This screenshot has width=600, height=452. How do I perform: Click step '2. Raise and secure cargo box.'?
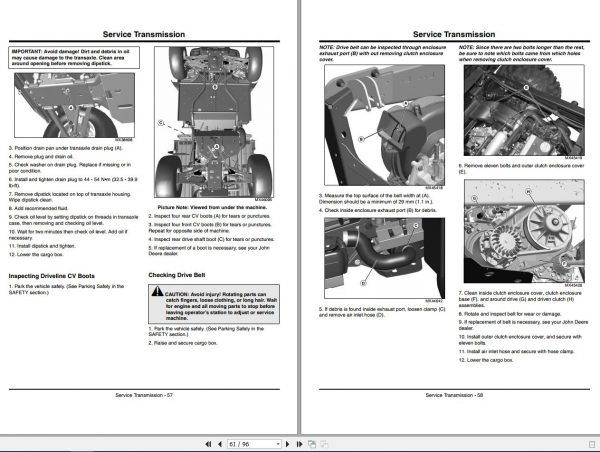pos(183,343)
